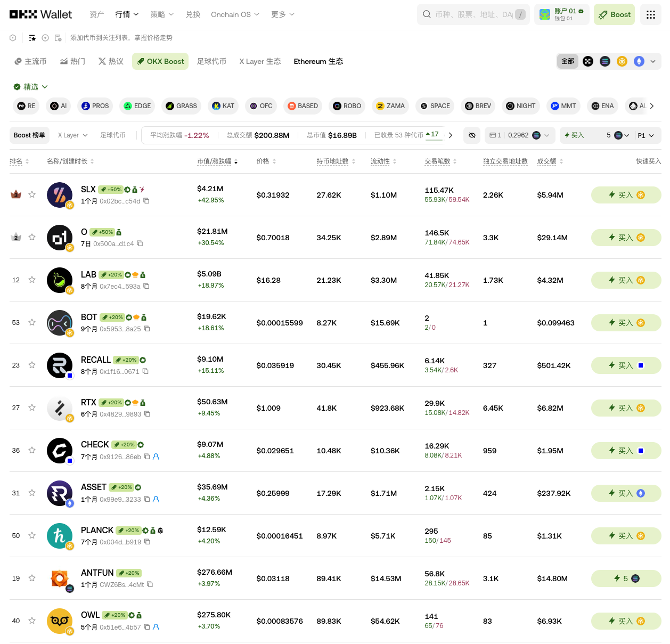The height and width of the screenshot is (644, 670).
Task: Add PLANCK to favorites star
Action: pyautogui.click(x=32, y=535)
